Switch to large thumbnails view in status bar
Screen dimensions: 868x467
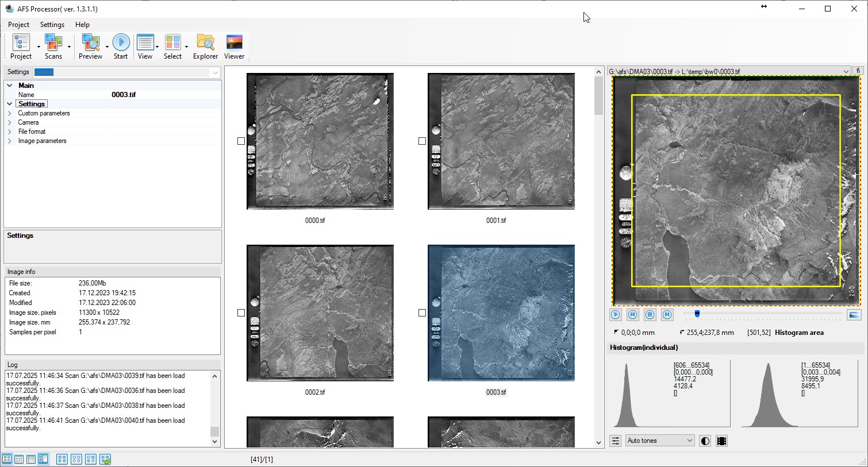pos(7,459)
